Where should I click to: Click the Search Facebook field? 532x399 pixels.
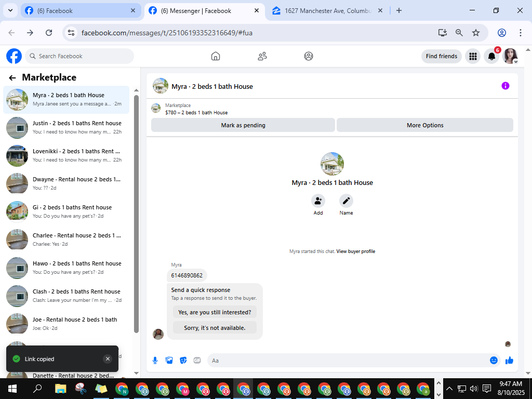click(x=79, y=56)
